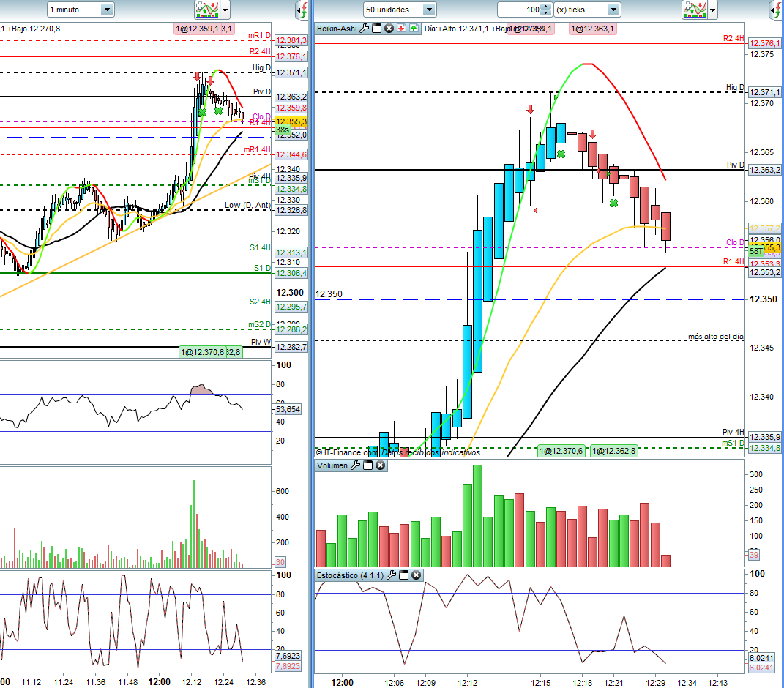Image resolution: width=784 pixels, height=688 pixels.
Task: Click RSI value label 53,654 left chart
Action: pos(288,409)
